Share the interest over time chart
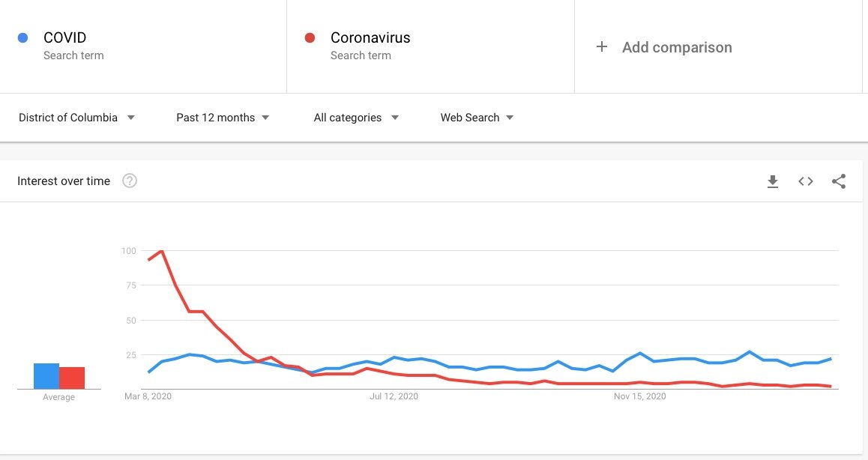 pyautogui.click(x=839, y=181)
